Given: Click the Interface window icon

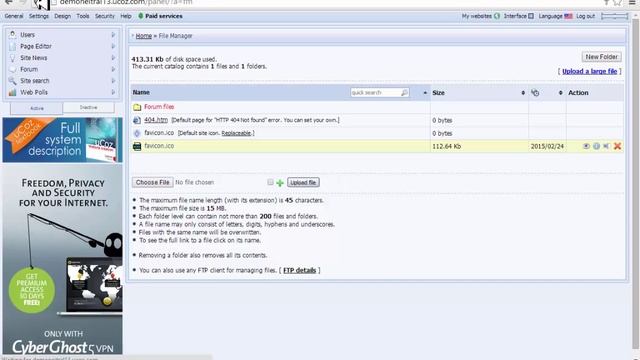Looking at the screenshot, I should (x=531, y=16).
